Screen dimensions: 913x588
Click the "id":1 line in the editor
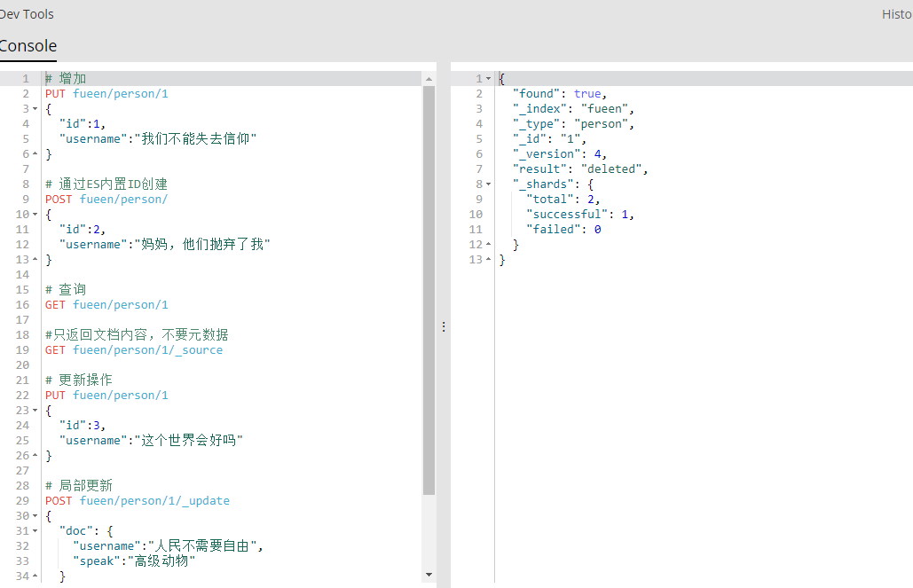[x=83, y=124]
